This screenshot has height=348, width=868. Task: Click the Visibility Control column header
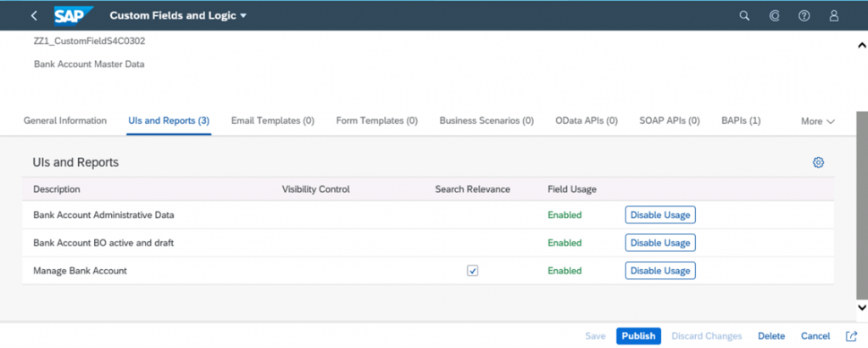coord(315,189)
